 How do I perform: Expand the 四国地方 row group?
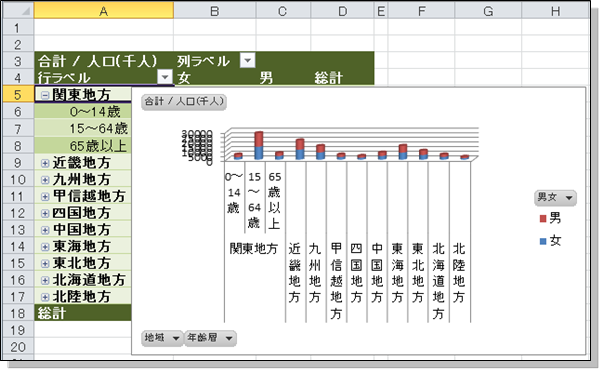[45, 213]
